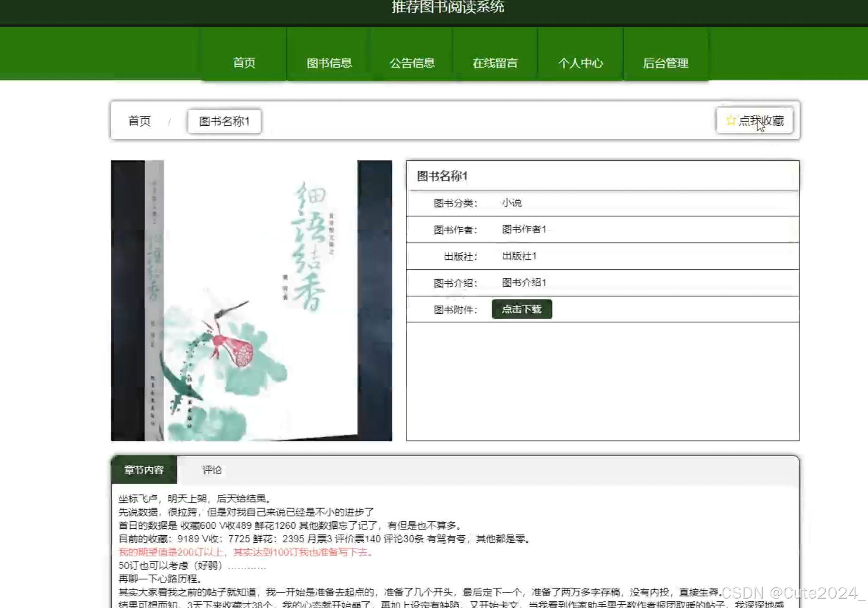Click the 首页 breadcrumb link
Image resolution: width=868 pixels, height=608 pixels.
[x=139, y=121]
